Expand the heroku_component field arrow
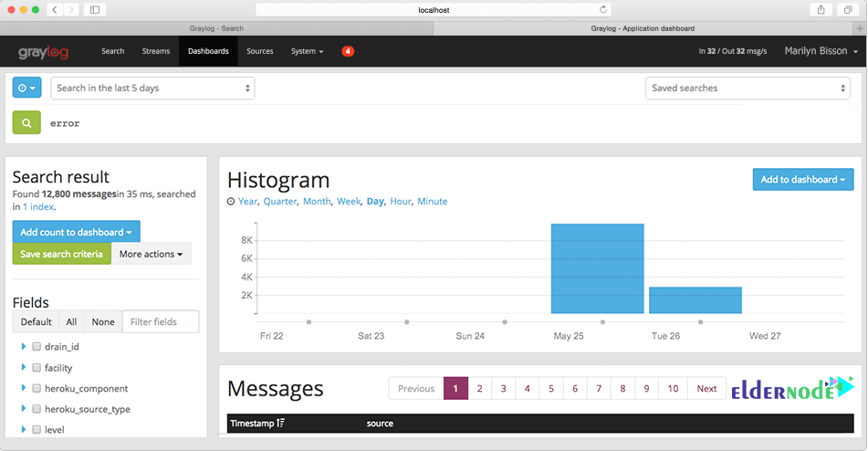868x451 pixels. [23, 388]
